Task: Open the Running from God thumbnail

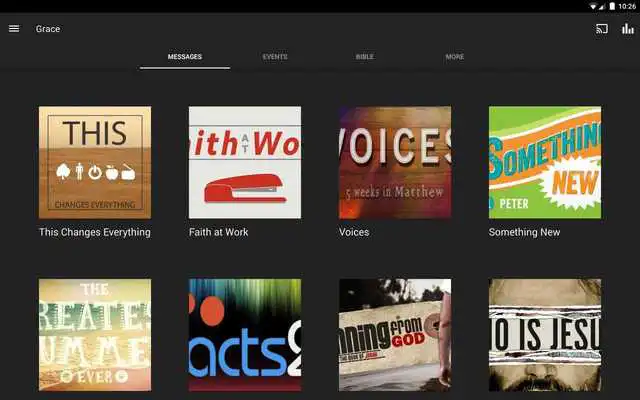Action: [x=395, y=334]
